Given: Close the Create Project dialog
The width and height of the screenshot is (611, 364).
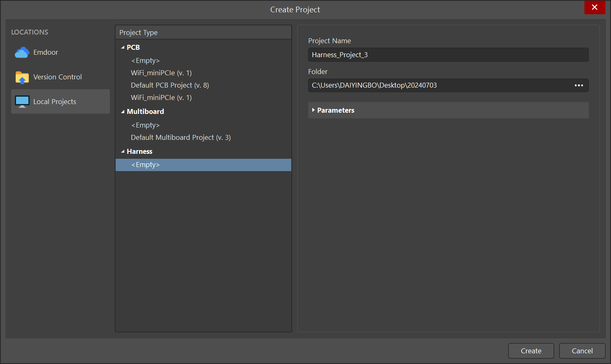Looking at the screenshot, I should click(x=595, y=7).
